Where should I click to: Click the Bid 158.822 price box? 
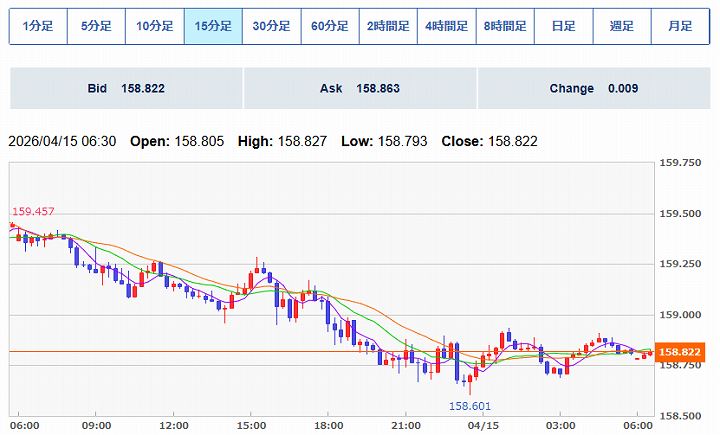[x=126, y=89]
